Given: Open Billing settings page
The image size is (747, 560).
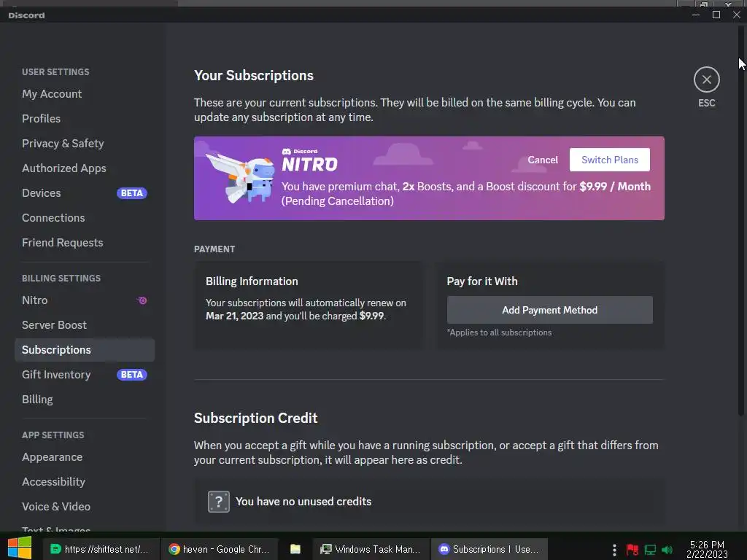Looking at the screenshot, I should point(38,399).
